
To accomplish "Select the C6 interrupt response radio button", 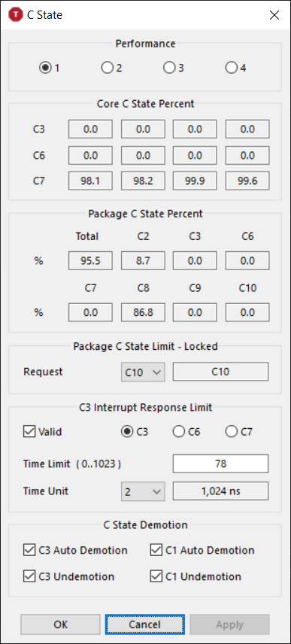I will tap(179, 432).
